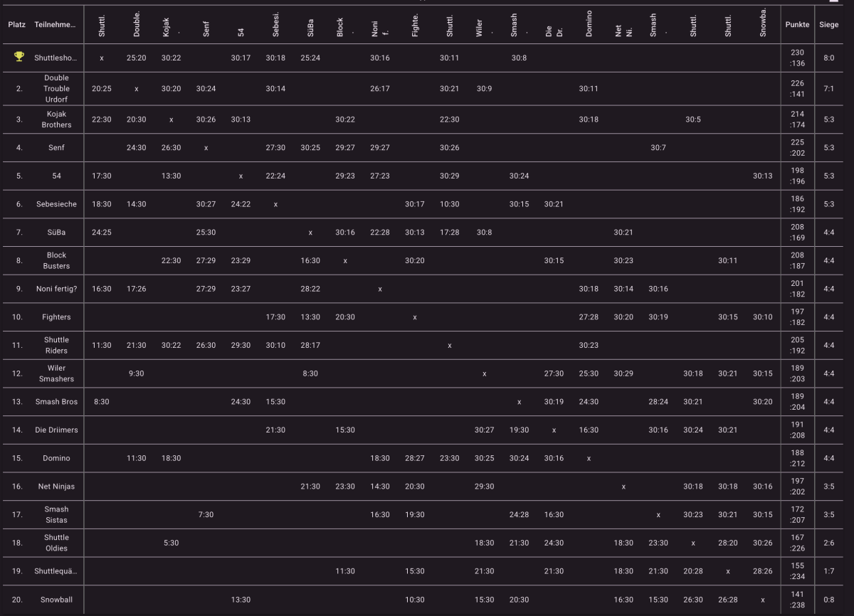This screenshot has height=616, width=854.
Task: Select the 230:136 points total cell
Action: pos(797,58)
